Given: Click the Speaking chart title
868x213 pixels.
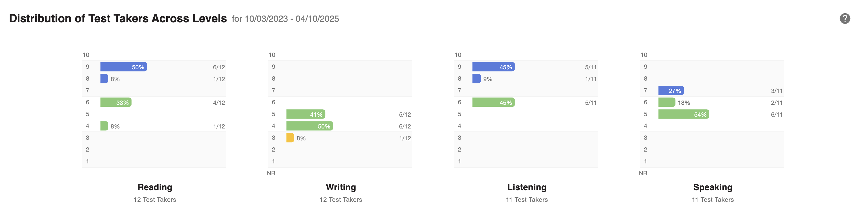Looking at the screenshot, I should click(713, 187).
